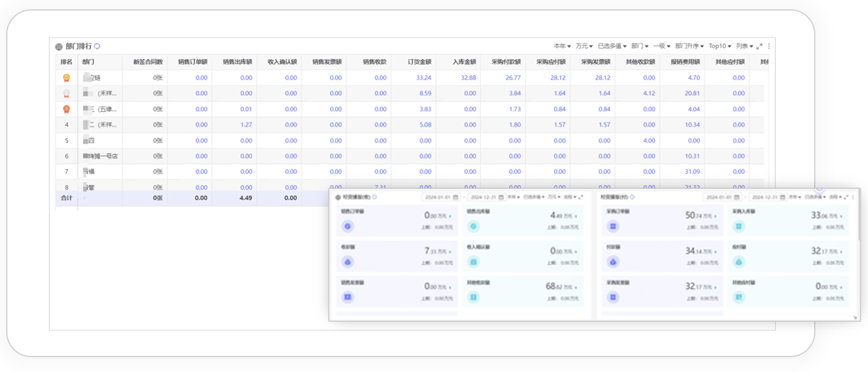This screenshot has width=868, height=372.
Task: Click the 其他收款额 card icon
Action: click(x=474, y=298)
